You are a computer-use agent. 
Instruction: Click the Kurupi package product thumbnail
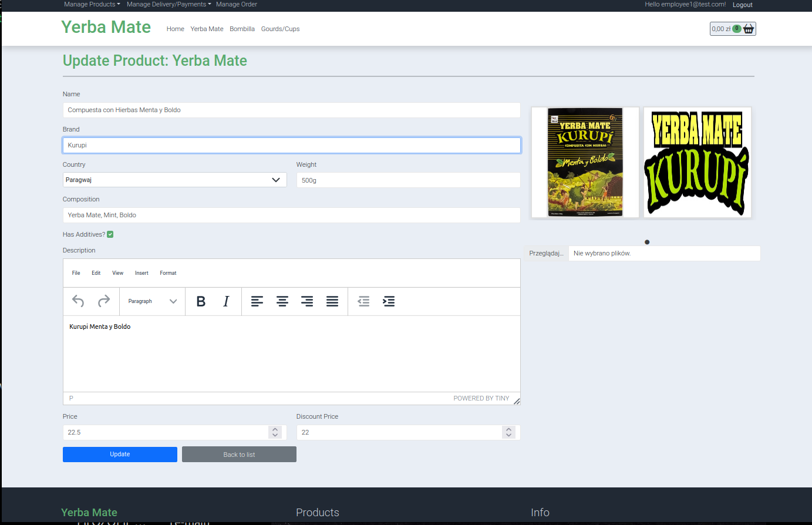click(x=585, y=162)
